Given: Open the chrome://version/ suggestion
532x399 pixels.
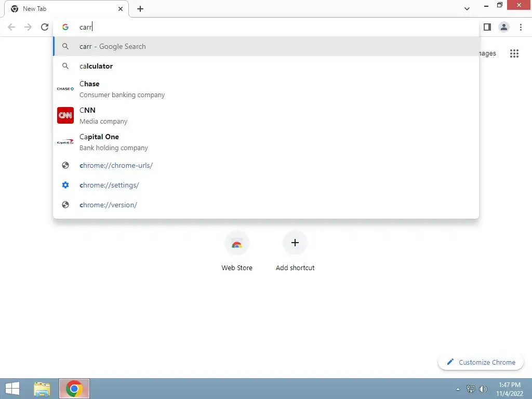Looking at the screenshot, I should tap(267, 205).
